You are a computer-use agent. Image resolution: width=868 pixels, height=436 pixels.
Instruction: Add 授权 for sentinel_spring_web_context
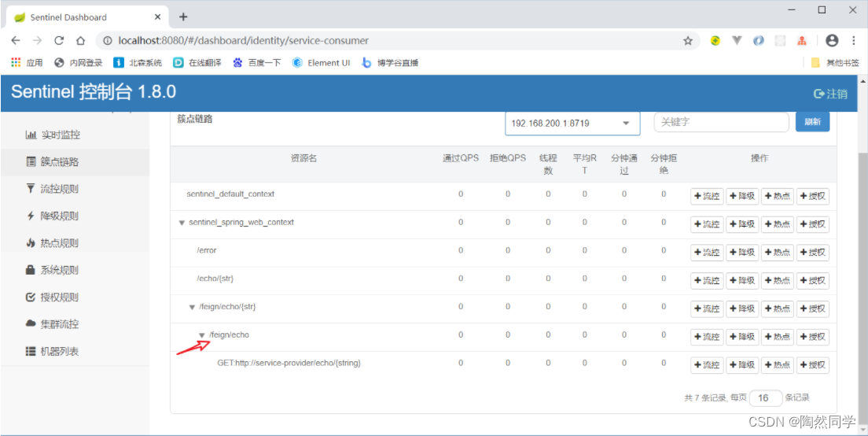pyautogui.click(x=813, y=224)
